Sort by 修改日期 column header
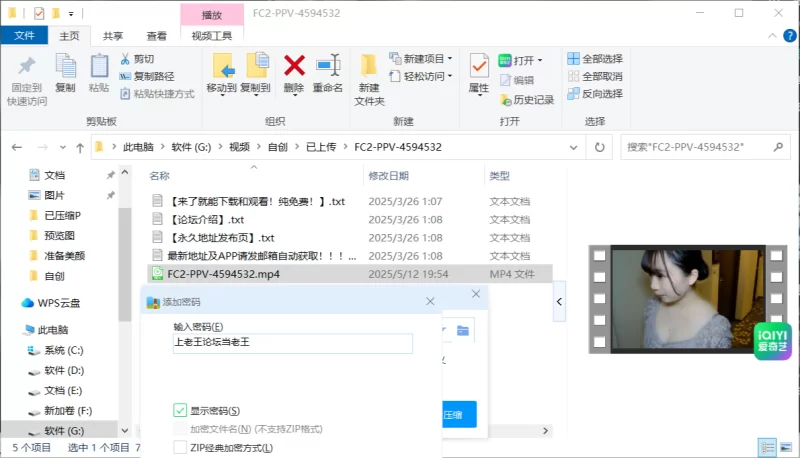Screen dimensions: 800x458 coord(388,176)
